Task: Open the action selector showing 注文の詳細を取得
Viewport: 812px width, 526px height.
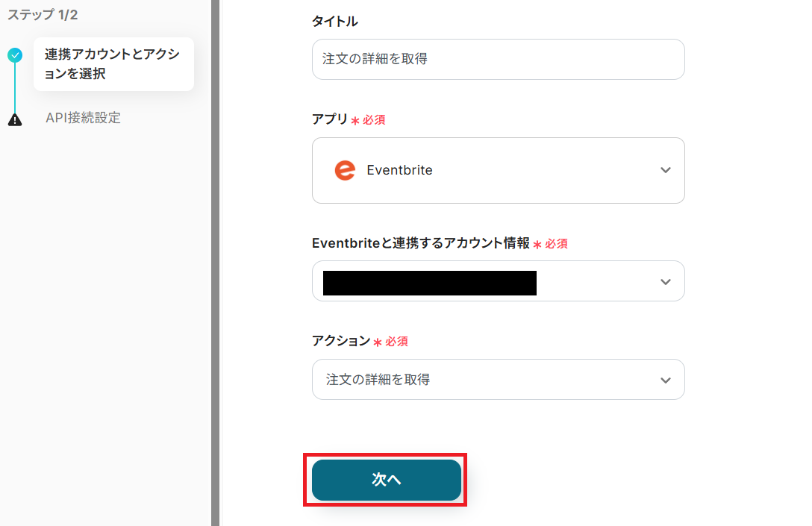Action: tap(485, 380)
